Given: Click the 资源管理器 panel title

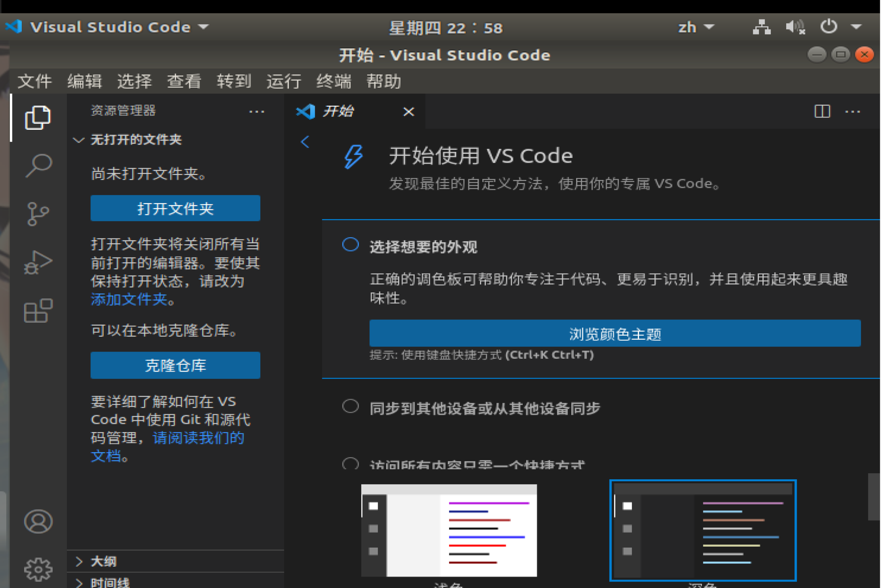Looking at the screenshot, I should tap(123, 111).
